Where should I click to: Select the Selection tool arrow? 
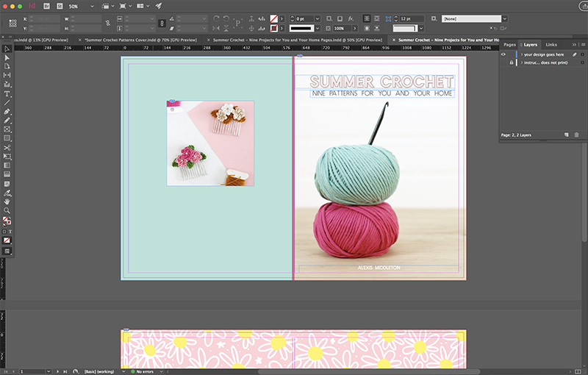point(7,49)
